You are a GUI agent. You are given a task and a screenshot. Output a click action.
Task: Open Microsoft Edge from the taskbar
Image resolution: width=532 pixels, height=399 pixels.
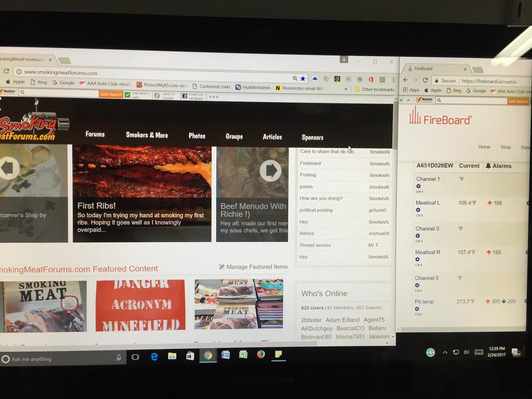tap(154, 356)
